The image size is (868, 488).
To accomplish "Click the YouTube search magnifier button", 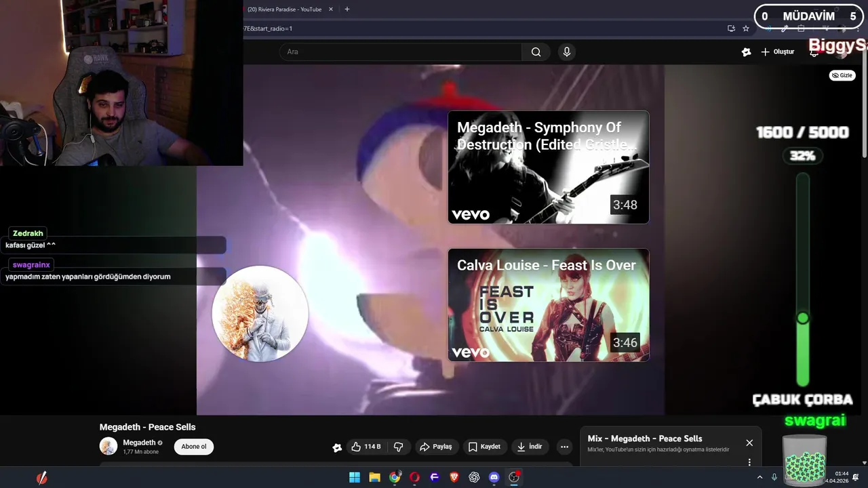I will click(x=536, y=52).
